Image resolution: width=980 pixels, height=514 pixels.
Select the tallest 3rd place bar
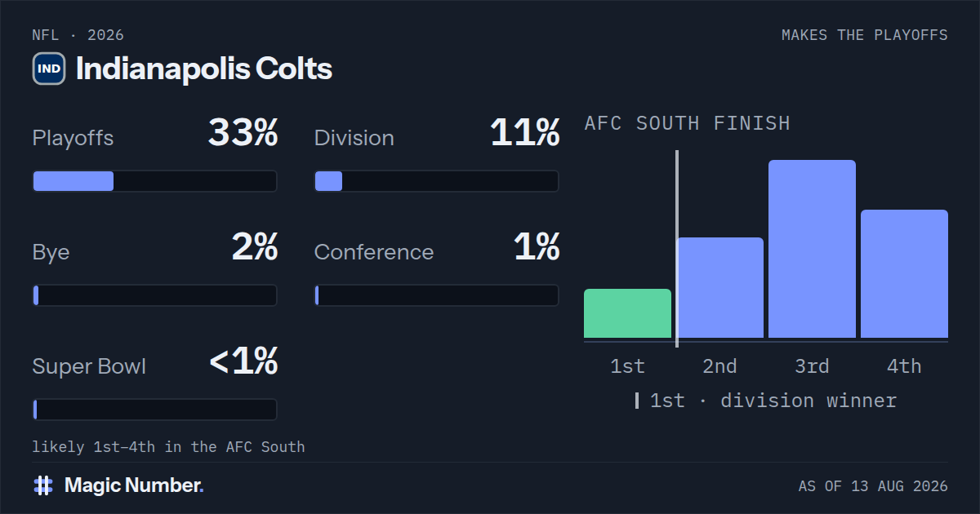click(x=812, y=249)
